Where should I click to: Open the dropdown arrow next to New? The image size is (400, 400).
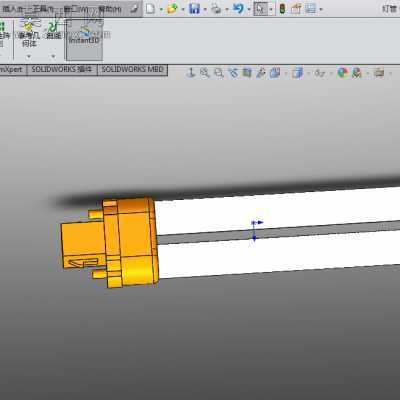161,9
